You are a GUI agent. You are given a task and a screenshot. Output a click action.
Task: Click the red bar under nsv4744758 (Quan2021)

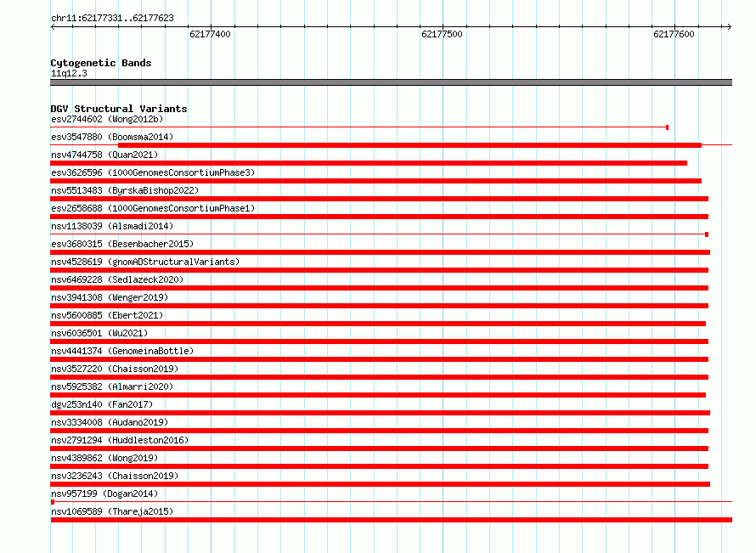click(369, 163)
